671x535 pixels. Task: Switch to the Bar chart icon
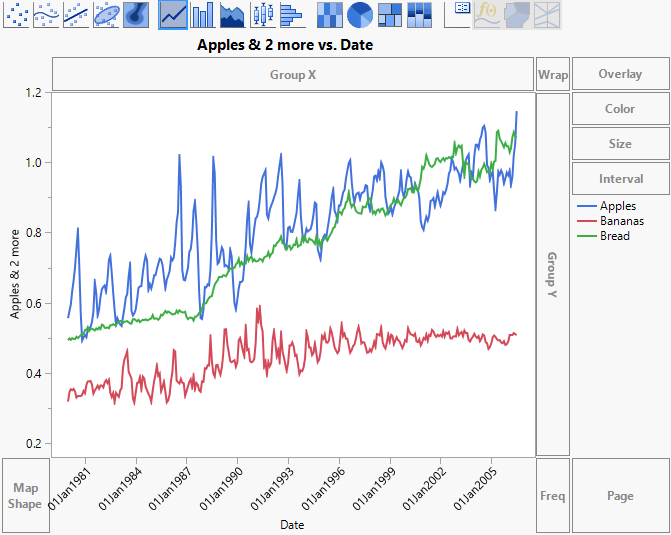(203, 14)
